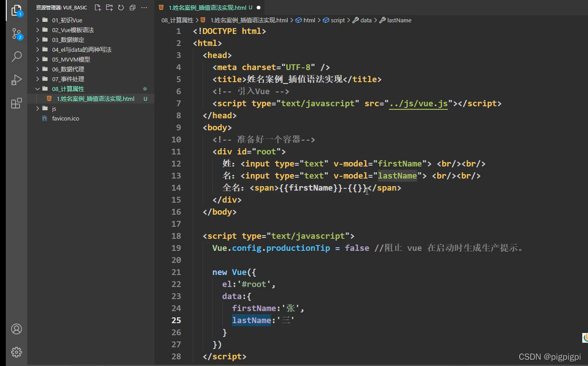Click html in the breadcrumb path
Viewport: 588px width, 366px height.
coord(309,20)
